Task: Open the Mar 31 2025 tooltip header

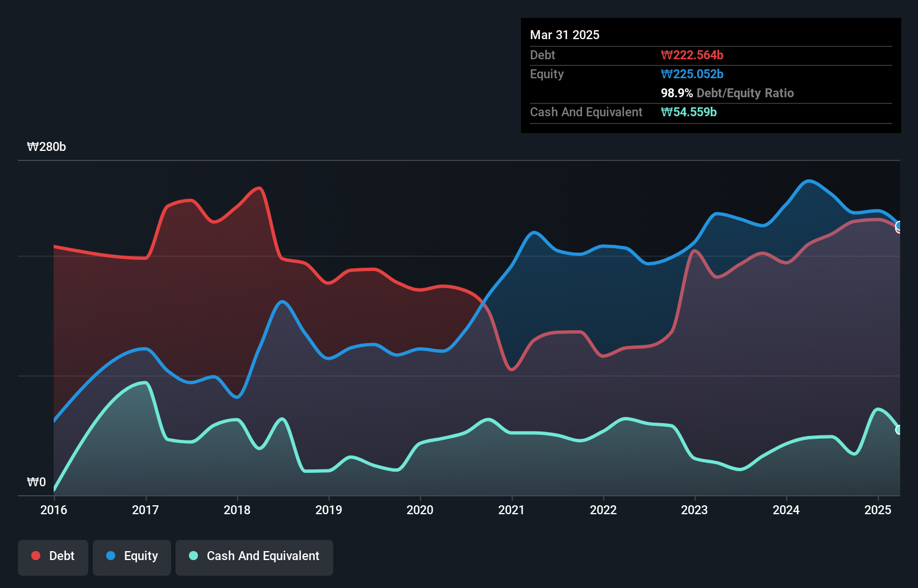Action: click(x=565, y=35)
